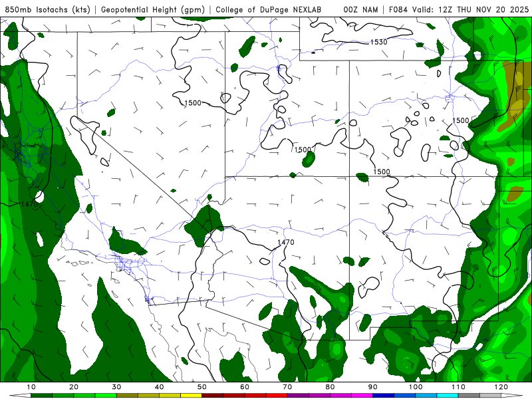Click the legend value 120
The image size is (532, 399).
[501, 387]
